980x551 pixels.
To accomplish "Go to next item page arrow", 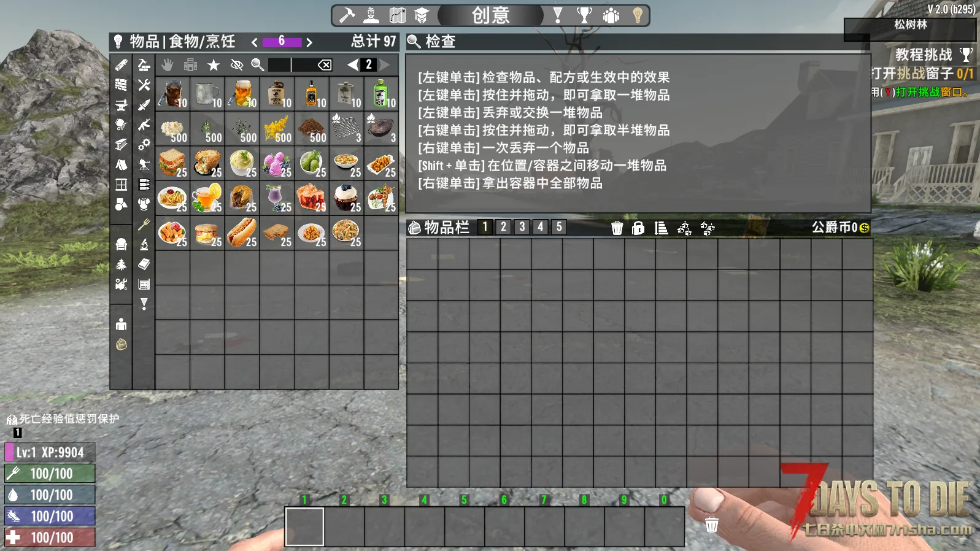I will click(x=385, y=64).
